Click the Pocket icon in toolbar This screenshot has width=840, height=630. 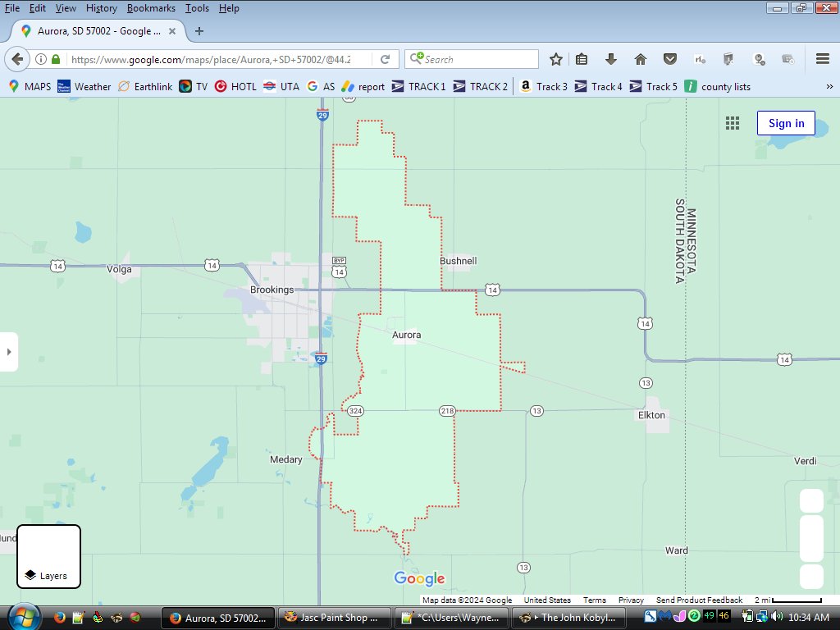(x=670, y=59)
